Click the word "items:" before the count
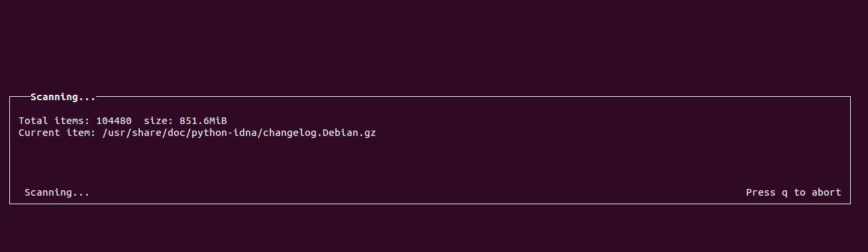This screenshot has width=868, height=252. tap(72, 121)
